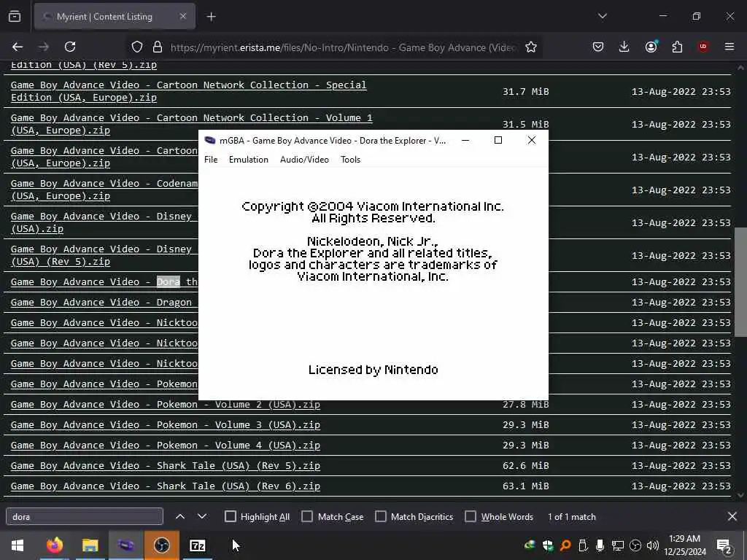Viewport: 747px width, 560px height.
Task: Open File Explorer from taskbar
Action: (x=90, y=545)
